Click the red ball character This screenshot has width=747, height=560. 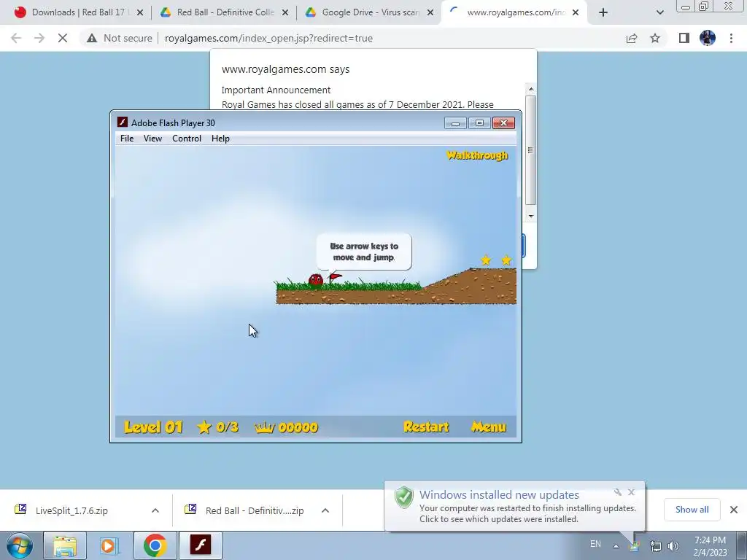coord(316,279)
